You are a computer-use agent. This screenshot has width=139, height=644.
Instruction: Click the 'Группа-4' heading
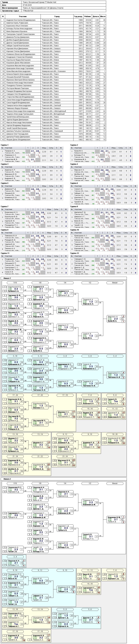[74, 164]
